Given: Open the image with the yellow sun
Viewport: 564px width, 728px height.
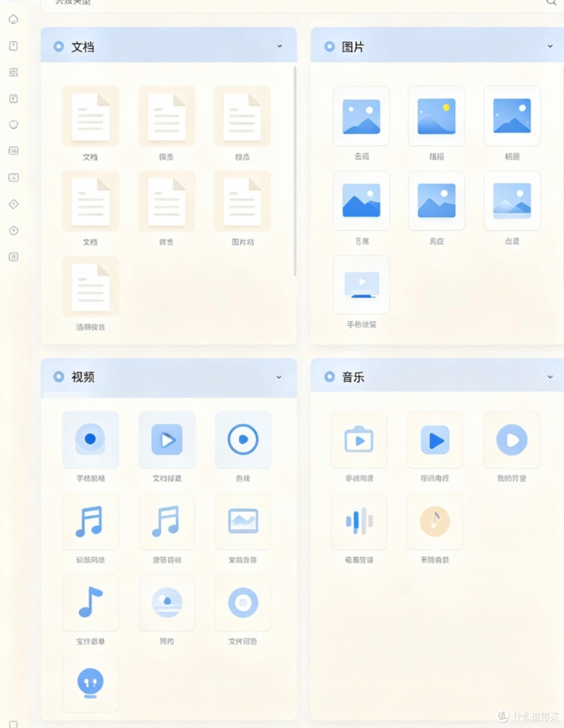Looking at the screenshot, I should 437,116.
